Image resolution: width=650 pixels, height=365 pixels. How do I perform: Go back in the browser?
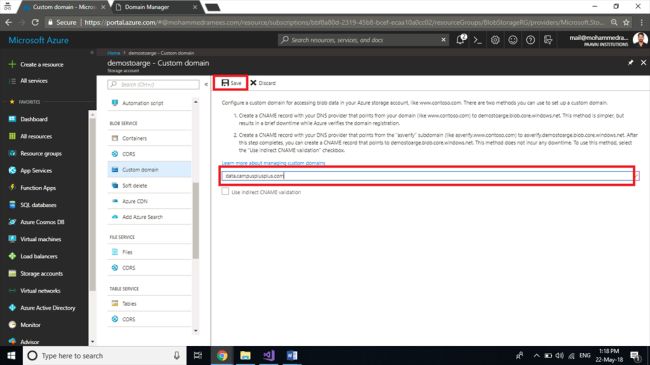9,22
